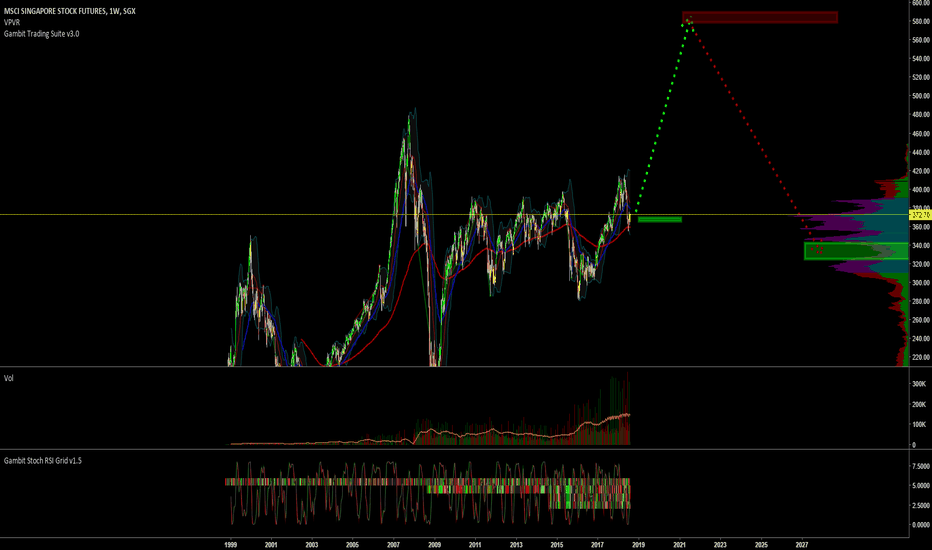The height and width of the screenshot is (550, 932).
Task: Click the 2021 year on the time axis
Action: click(x=679, y=545)
